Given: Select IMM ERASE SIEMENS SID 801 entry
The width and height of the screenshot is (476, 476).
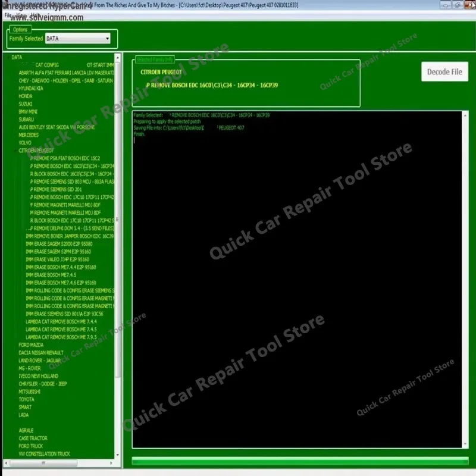Looking at the screenshot, I should coord(64,314).
